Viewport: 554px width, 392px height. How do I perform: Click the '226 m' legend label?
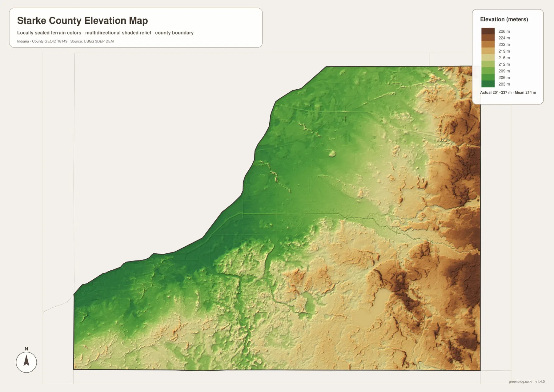click(504, 31)
